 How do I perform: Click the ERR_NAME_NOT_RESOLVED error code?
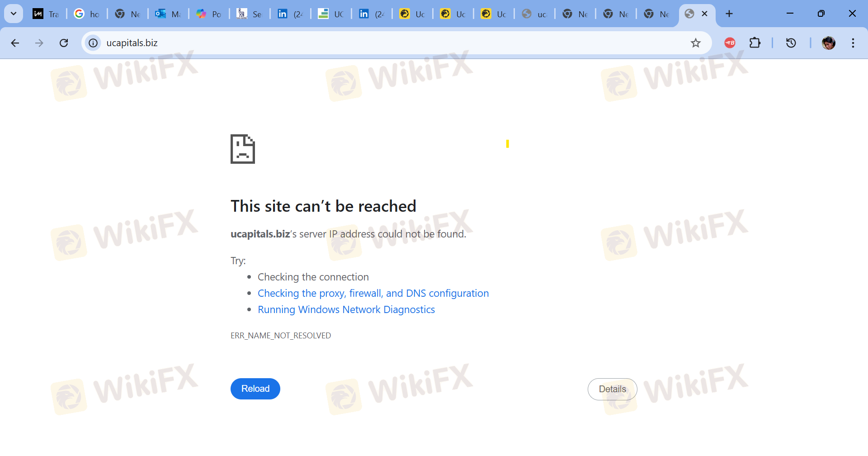[x=281, y=335]
